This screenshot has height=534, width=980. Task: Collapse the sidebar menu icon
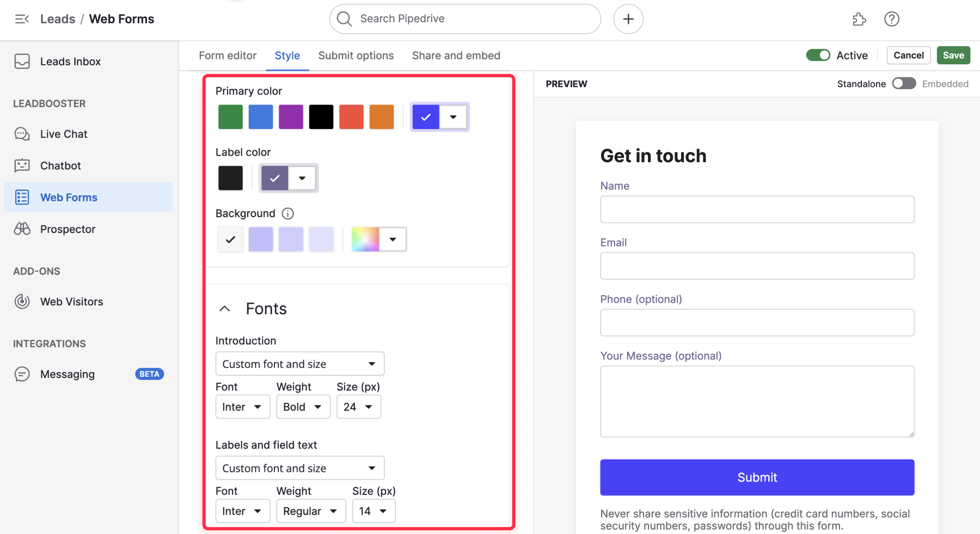click(x=22, y=19)
